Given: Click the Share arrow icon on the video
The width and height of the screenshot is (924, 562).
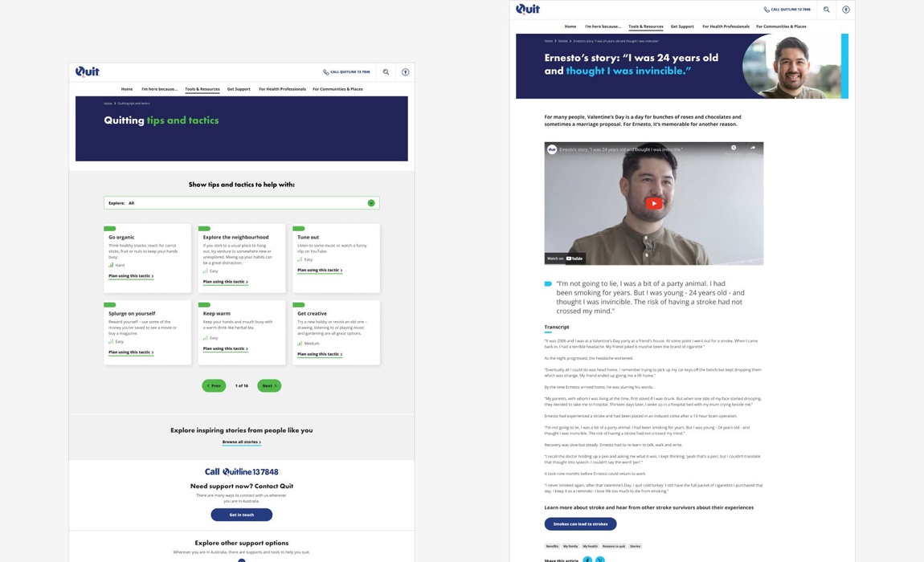Looking at the screenshot, I should (x=753, y=149).
